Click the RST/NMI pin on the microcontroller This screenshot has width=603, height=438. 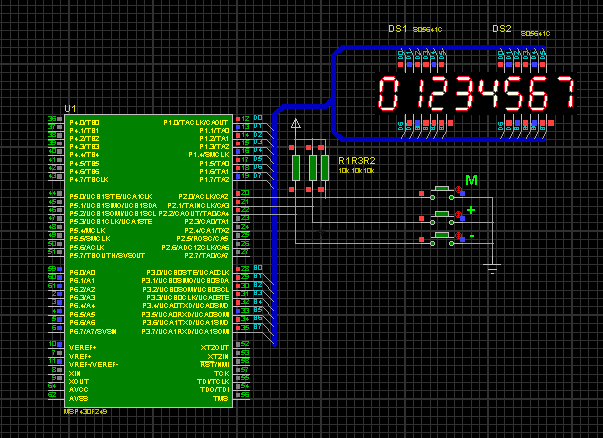(x=216, y=365)
